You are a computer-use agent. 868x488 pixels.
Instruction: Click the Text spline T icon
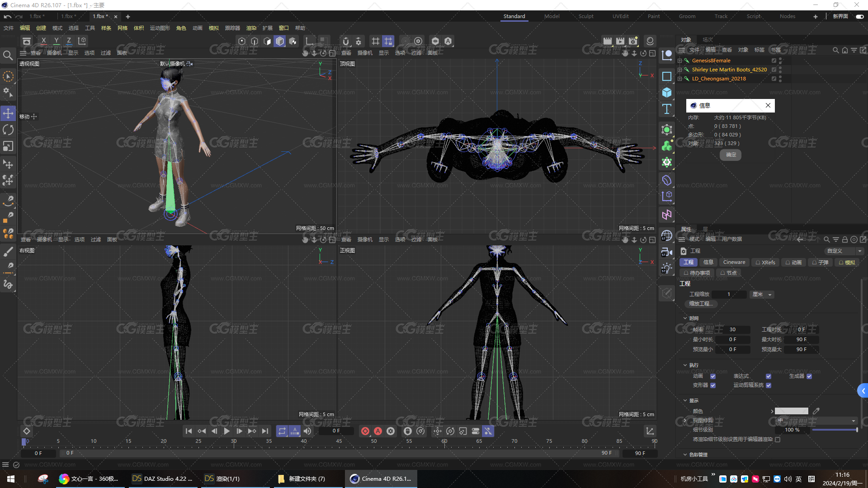point(667,109)
